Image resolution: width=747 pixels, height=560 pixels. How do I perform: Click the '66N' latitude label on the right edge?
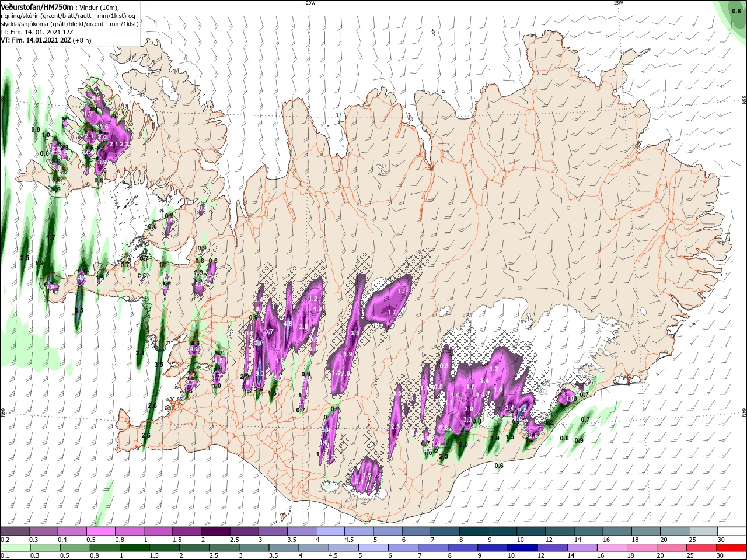tap(744, 100)
